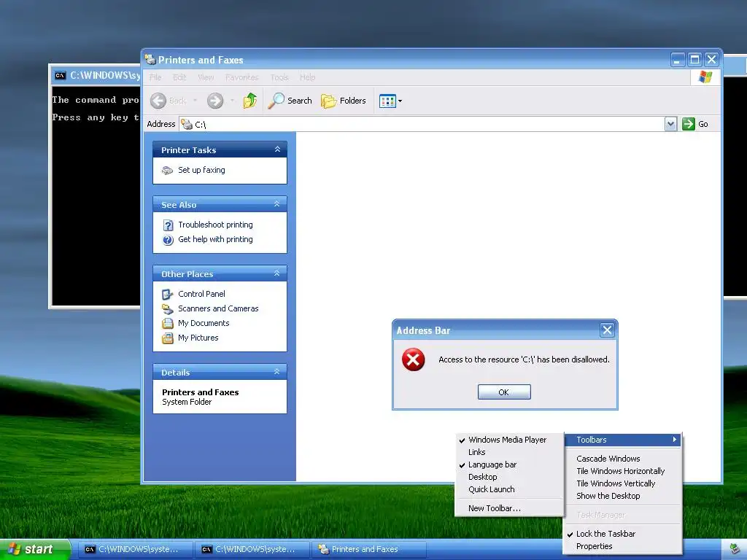Expand the Toolbars submenu
This screenshot has height=560, width=747.
point(623,440)
